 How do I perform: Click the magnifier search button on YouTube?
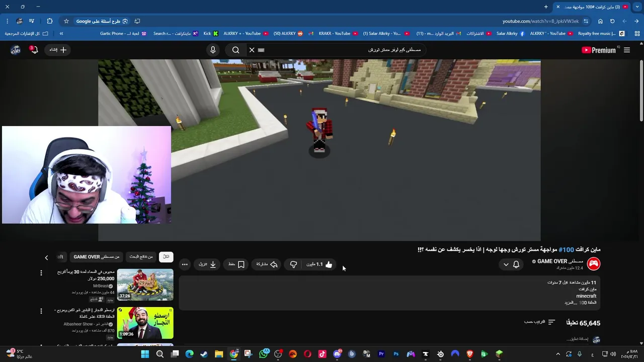(235, 50)
